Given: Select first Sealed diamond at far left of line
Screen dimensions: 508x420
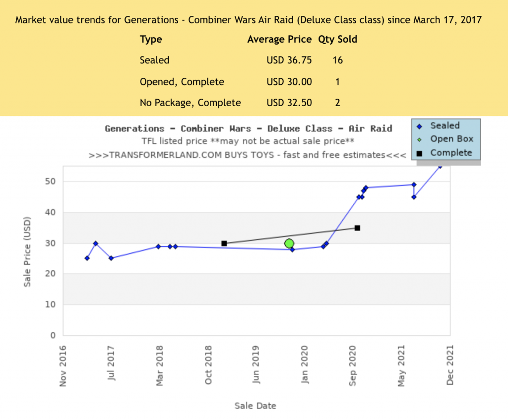Looking at the screenshot, I should click(x=87, y=258).
